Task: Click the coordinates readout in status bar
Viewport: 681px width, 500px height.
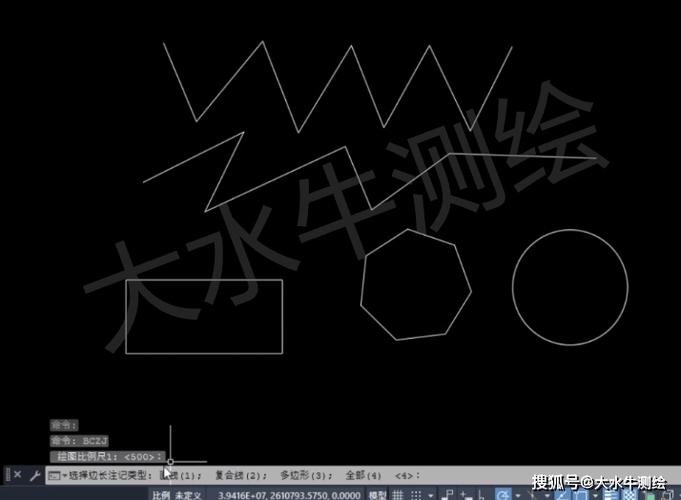Action: 290,494
